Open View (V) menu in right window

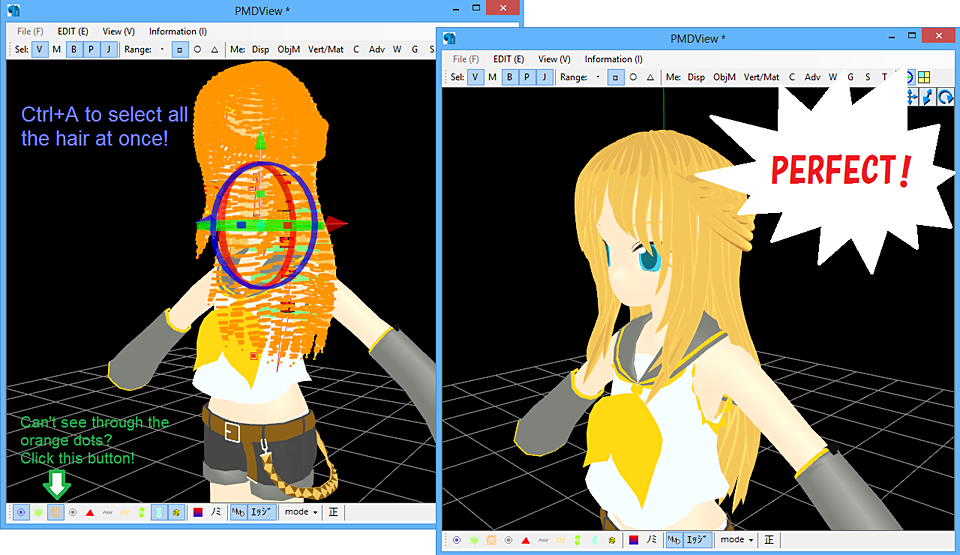(555, 59)
